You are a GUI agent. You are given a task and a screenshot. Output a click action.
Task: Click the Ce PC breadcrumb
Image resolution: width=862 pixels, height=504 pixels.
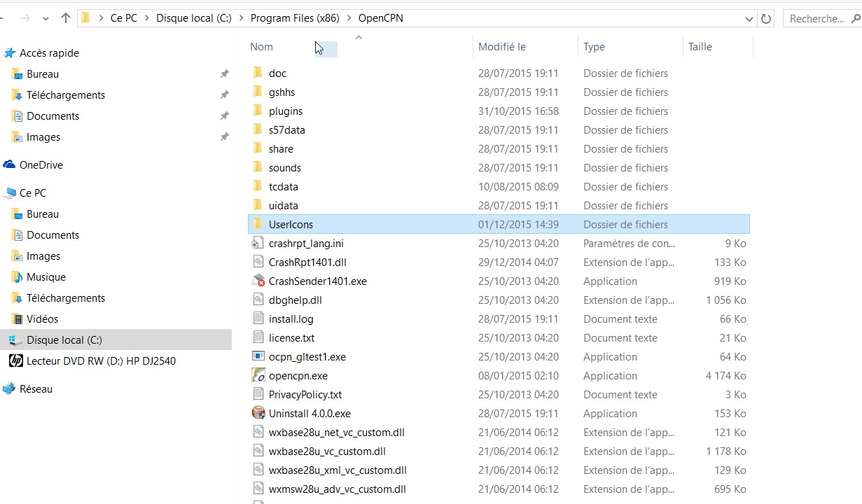click(124, 18)
